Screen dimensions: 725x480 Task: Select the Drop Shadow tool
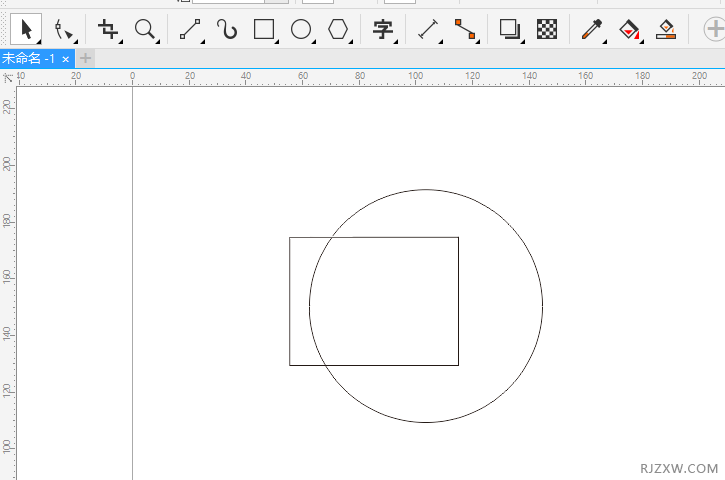click(510, 30)
